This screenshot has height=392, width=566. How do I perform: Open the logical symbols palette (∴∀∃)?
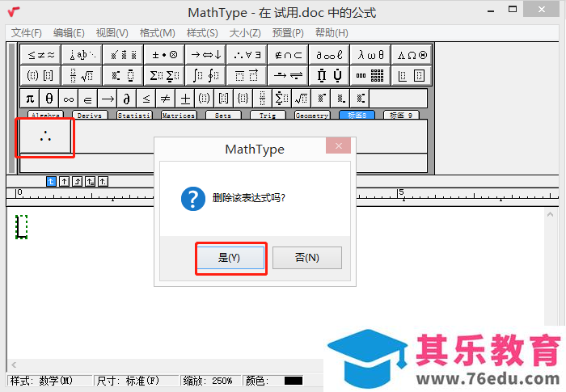(247, 55)
